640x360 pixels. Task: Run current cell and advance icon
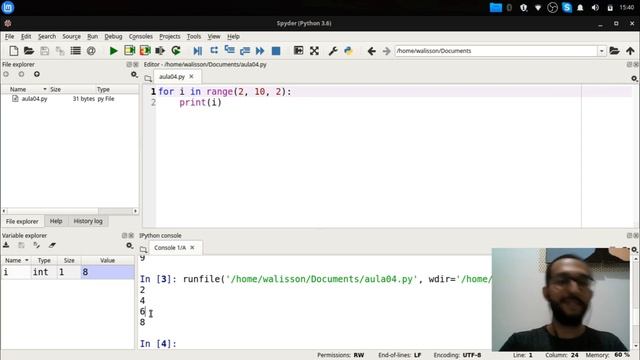(145, 51)
